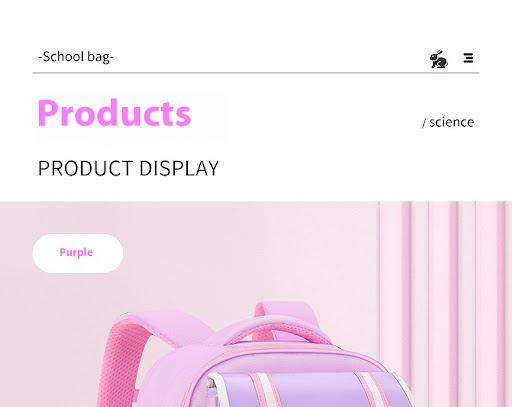Click the slash before science

(x=424, y=123)
